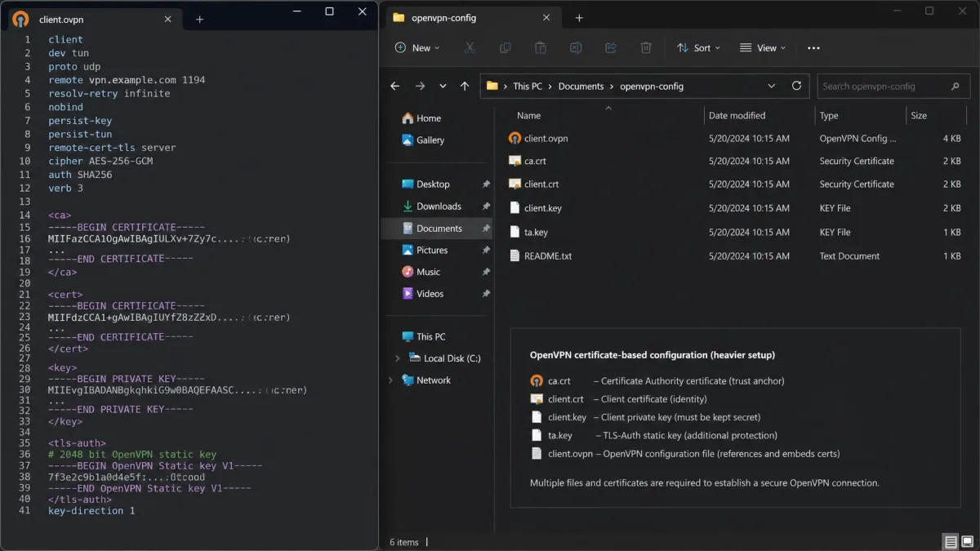Screen dimensions: 980x551
Task: Click the search magnifier icon
Action: click(x=955, y=87)
